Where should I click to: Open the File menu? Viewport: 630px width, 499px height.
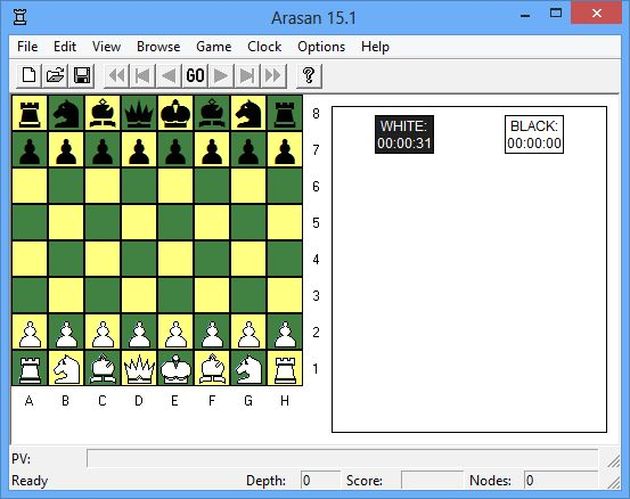27,46
